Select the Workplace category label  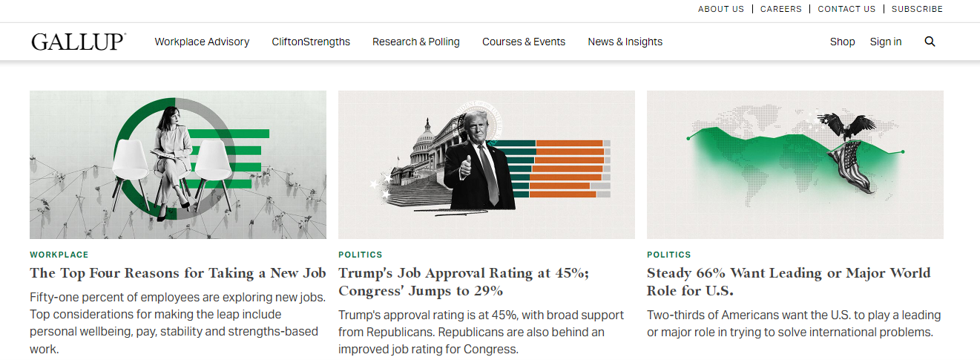59,255
